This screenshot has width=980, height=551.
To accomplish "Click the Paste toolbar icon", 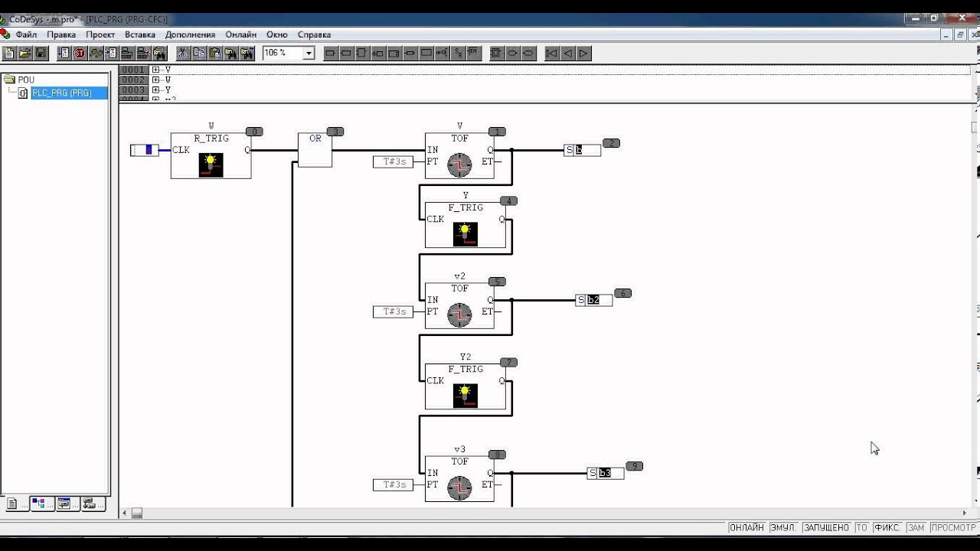I will click(x=215, y=53).
